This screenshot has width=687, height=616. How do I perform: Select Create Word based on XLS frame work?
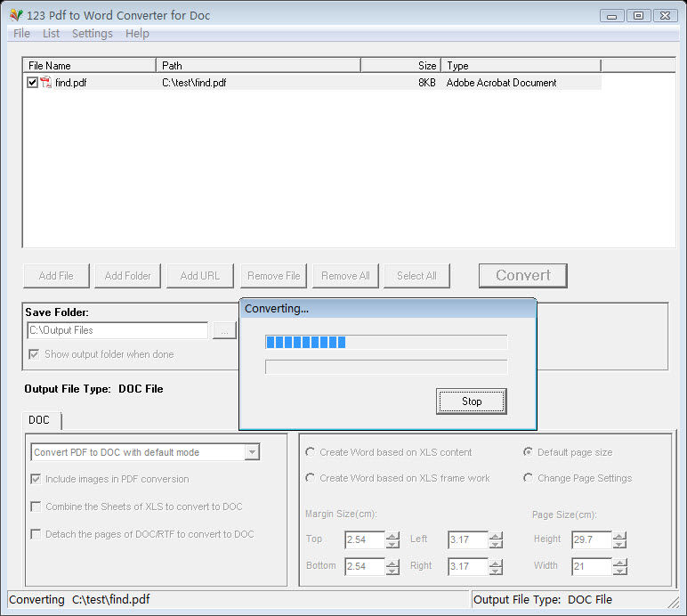click(311, 477)
